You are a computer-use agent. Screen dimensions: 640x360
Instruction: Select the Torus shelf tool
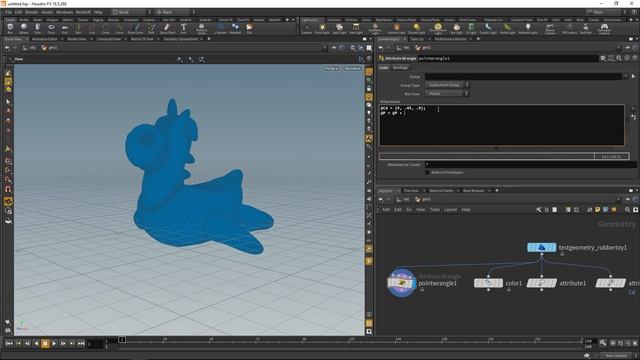[51, 29]
